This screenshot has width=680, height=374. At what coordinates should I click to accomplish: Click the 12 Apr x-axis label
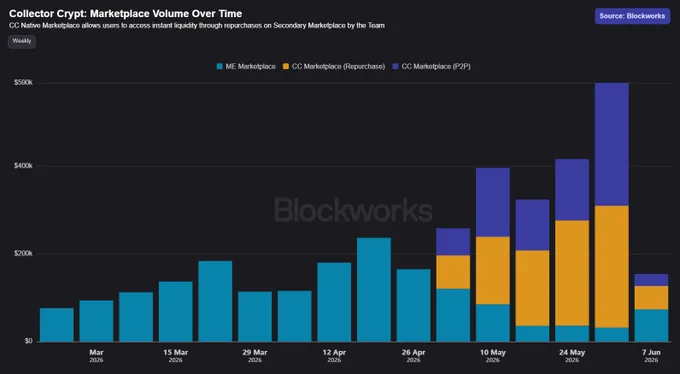tap(334, 356)
